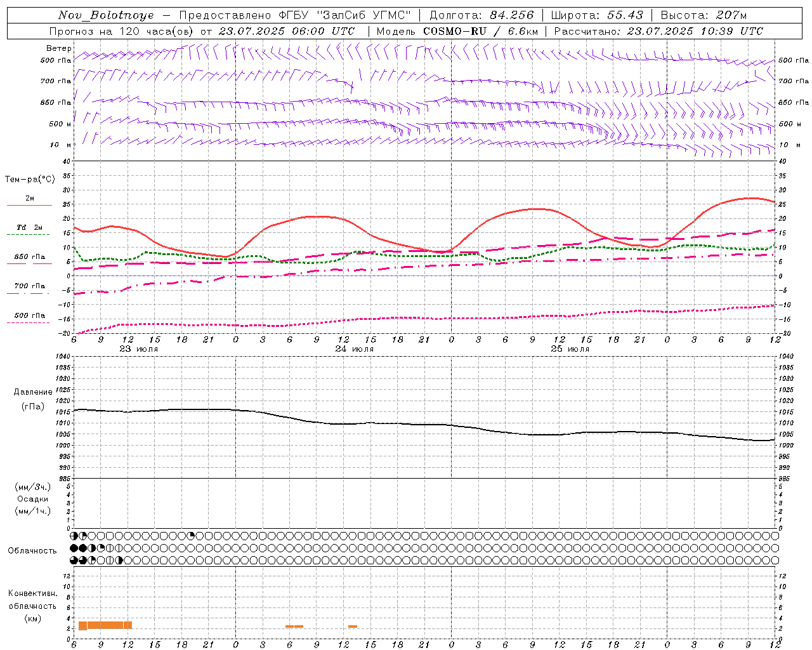Click the '(мм/1ч.)' precipitation unit label
Viewport: 812px width, 650px height.
(33, 511)
